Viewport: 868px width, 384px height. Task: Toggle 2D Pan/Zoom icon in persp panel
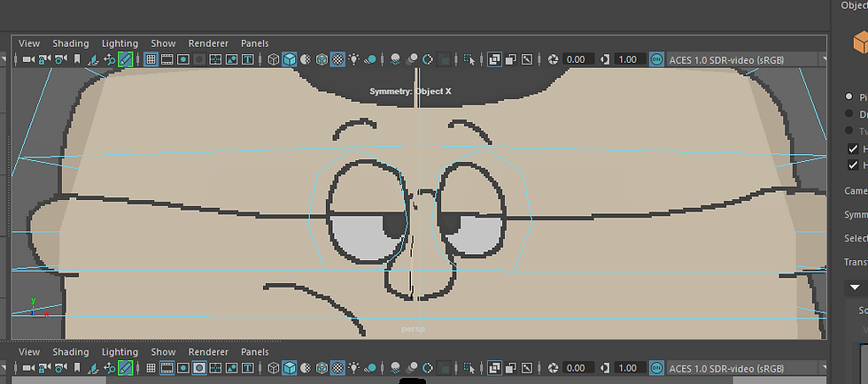[109, 59]
